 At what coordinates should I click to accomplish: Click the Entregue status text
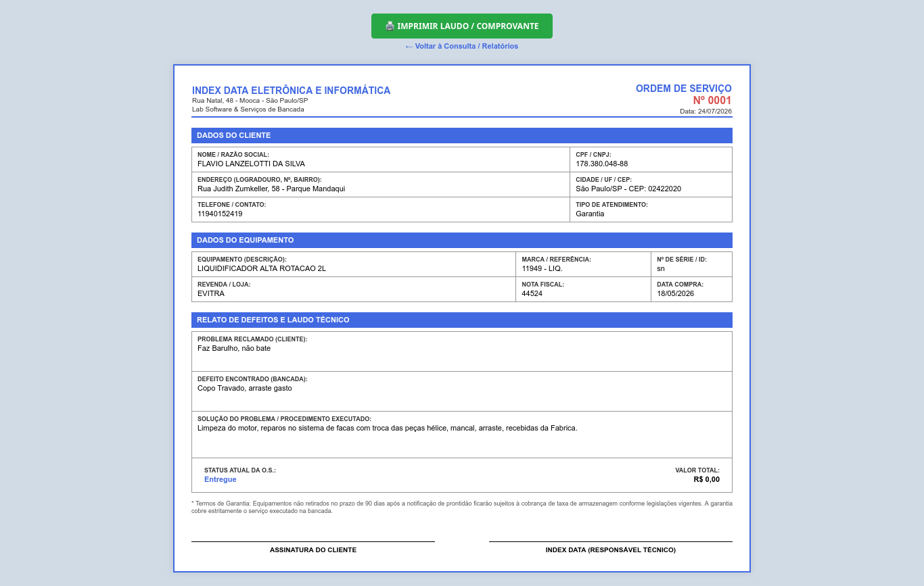(221, 479)
